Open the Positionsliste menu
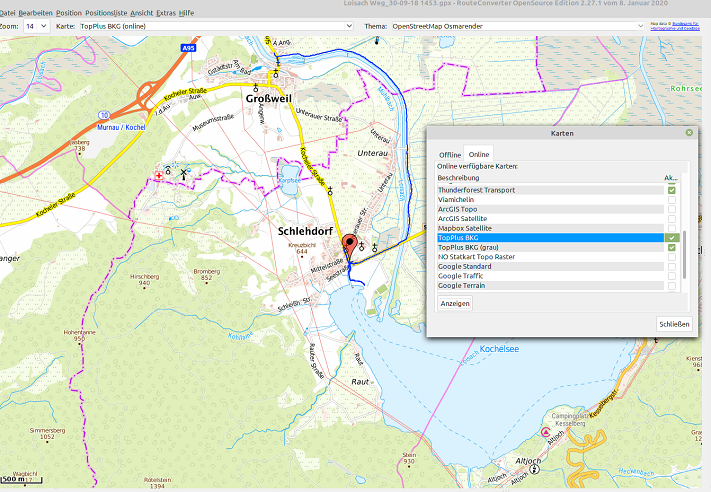Image resolution: width=711 pixels, height=492 pixels. click(x=106, y=11)
